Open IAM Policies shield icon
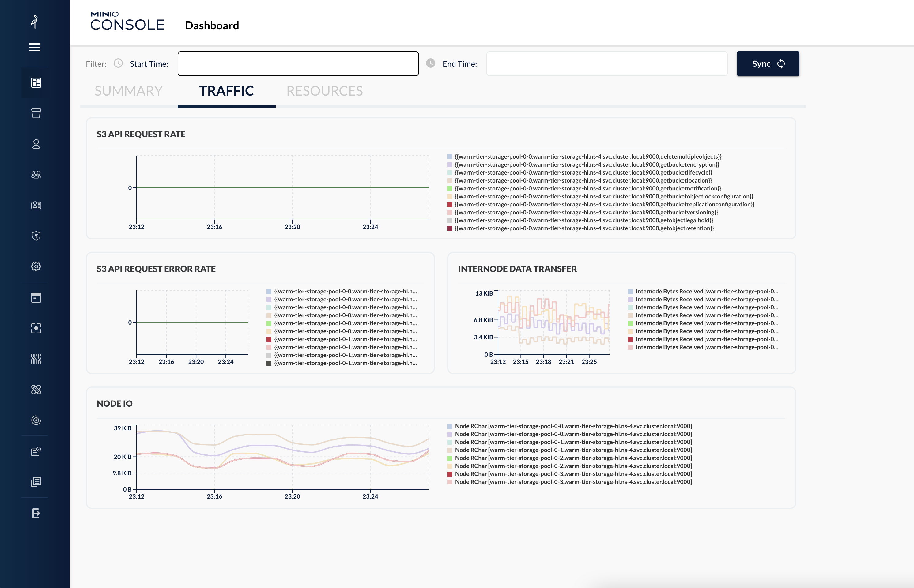The image size is (914, 588). (36, 236)
